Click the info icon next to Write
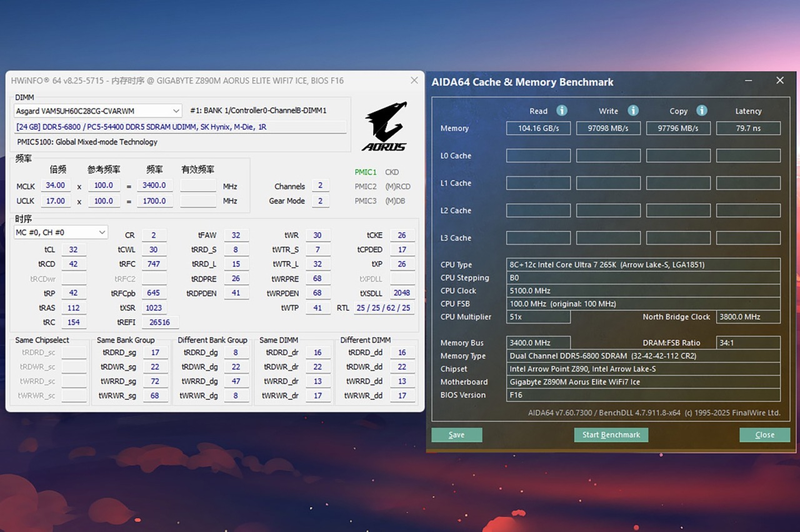800x532 pixels. coord(633,111)
